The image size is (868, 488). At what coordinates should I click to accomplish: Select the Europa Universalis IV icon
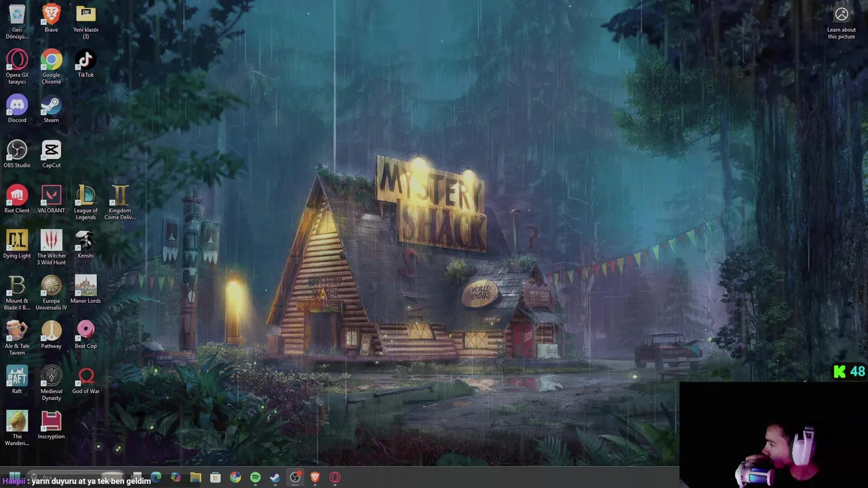[51, 291]
